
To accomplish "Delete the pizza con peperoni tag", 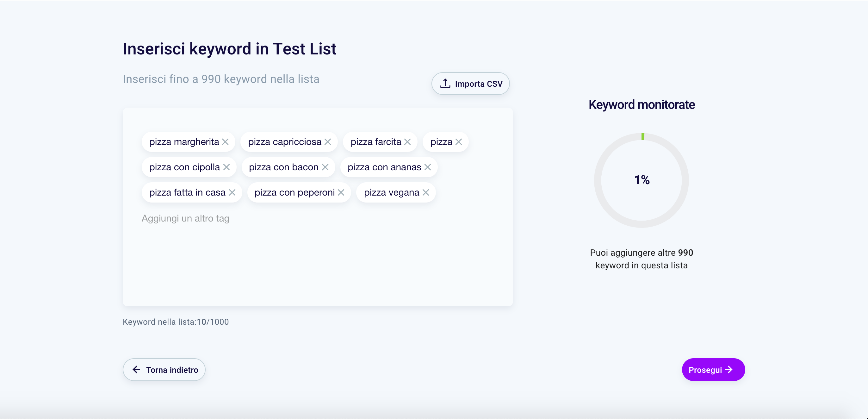I will 341,192.
